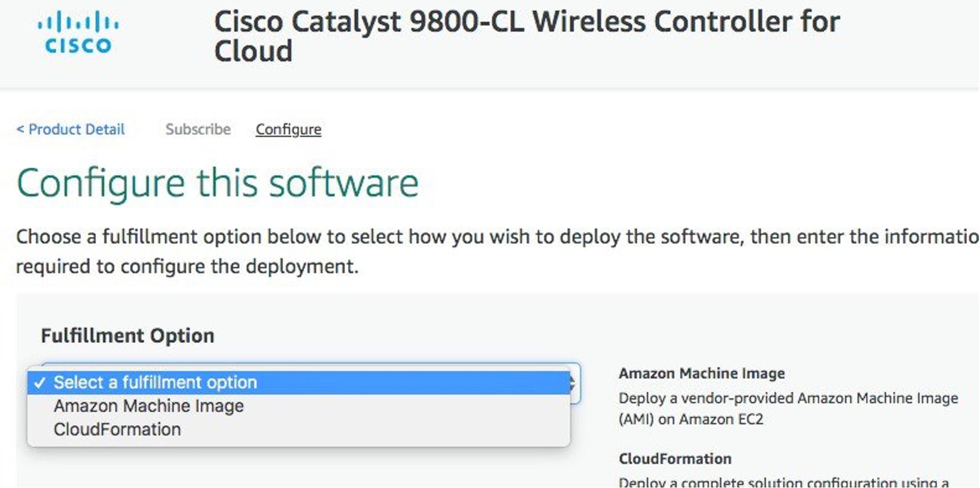Click the 'Deploy a vendor-provided Amazon Machine Image' text
Image resolution: width=980 pixels, height=488 pixels.
[x=788, y=398]
